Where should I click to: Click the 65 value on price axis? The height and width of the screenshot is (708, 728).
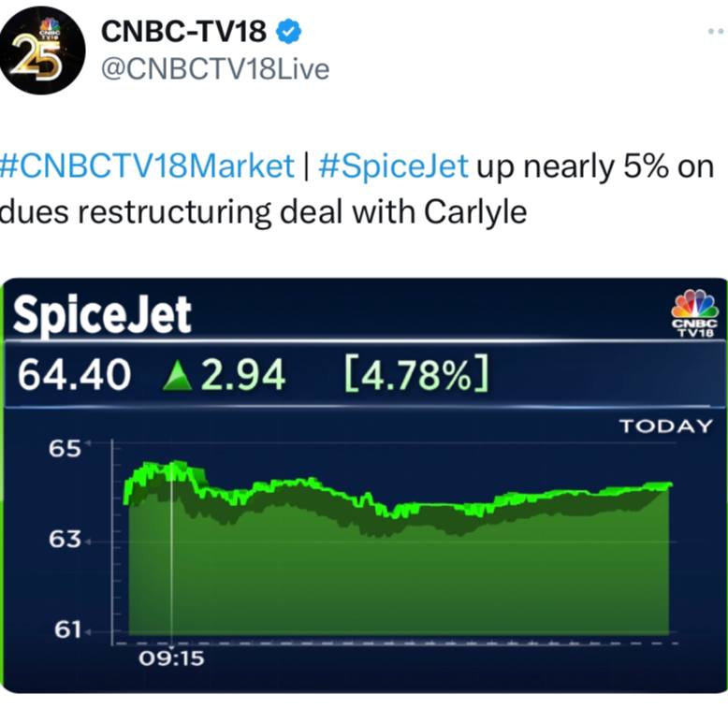click(x=65, y=449)
